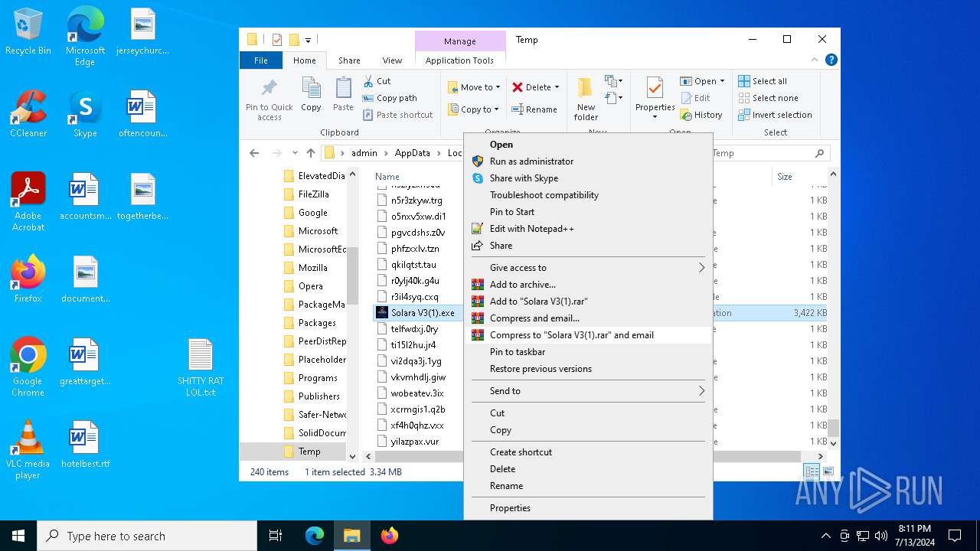
Task: Click Paste shortcut in ribbon
Action: [x=397, y=115]
